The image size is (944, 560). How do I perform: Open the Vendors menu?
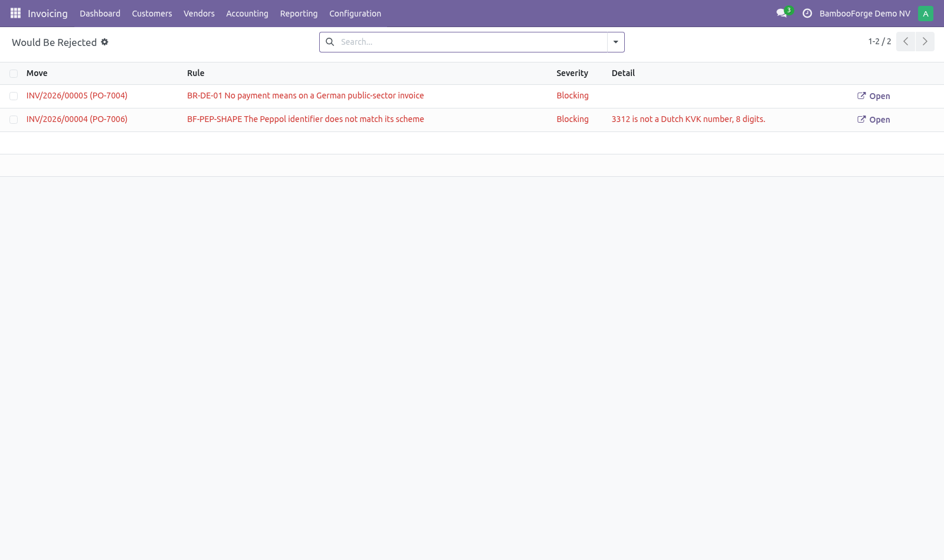[x=199, y=14]
